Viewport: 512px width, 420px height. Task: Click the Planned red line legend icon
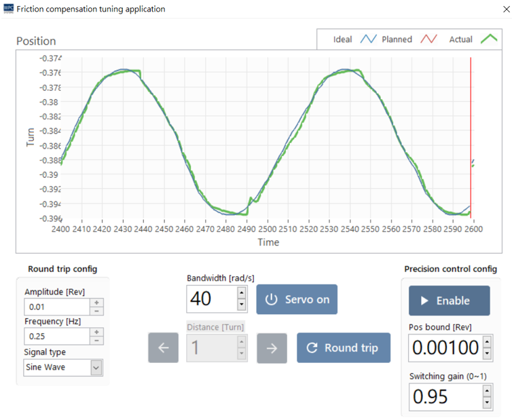428,39
